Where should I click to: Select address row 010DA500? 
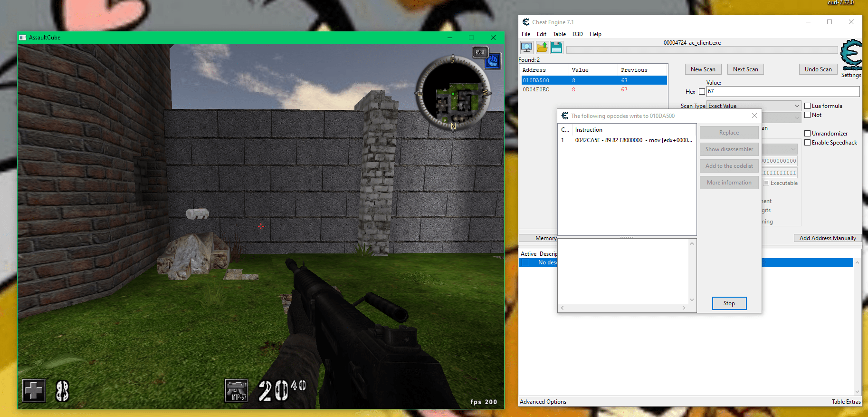[594, 80]
